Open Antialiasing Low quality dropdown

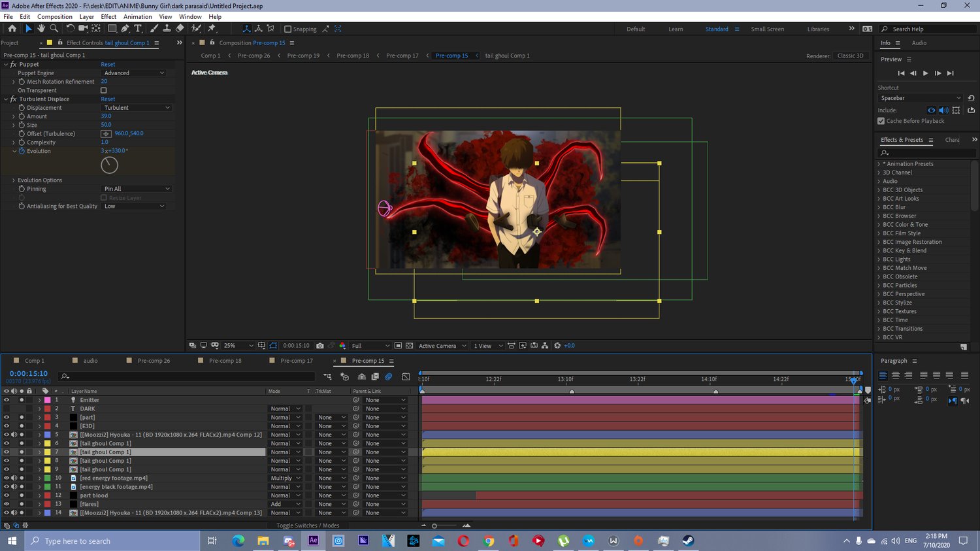click(135, 206)
